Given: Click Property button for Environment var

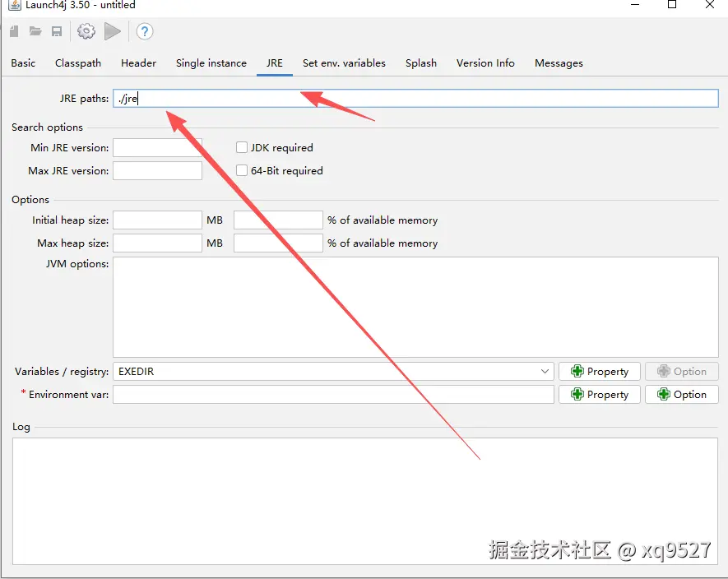Looking at the screenshot, I should click(600, 394).
